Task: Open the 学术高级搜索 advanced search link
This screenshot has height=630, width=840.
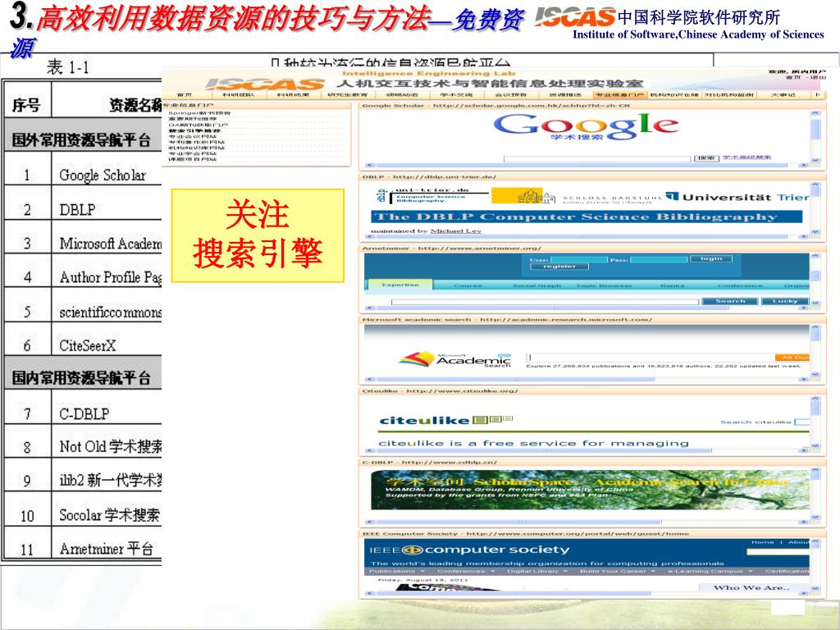Action: pyautogui.click(x=746, y=157)
